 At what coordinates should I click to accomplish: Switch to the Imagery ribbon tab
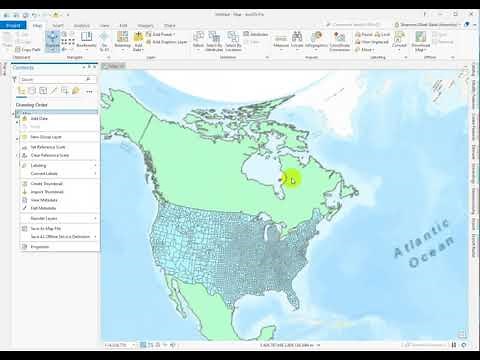[145, 26]
